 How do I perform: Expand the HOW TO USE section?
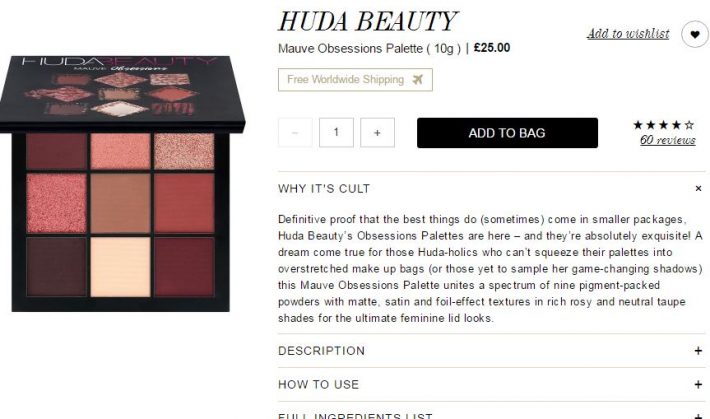[x=491, y=384]
